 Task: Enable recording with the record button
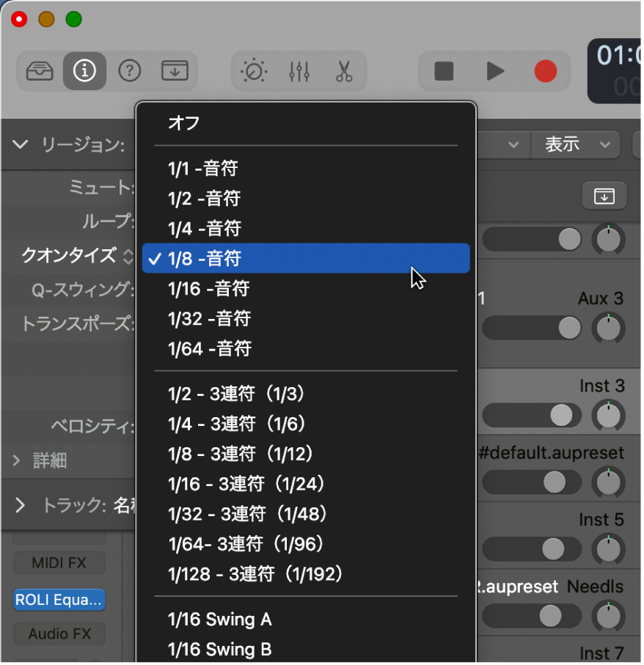(x=545, y=71)
